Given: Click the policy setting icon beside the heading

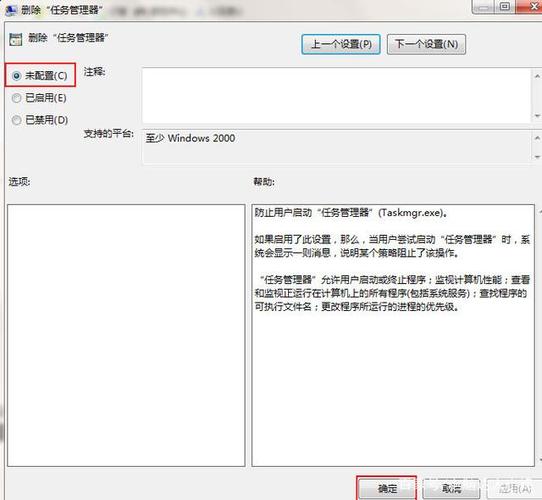Looking at the screenshot, I should (x=16, y=39).
